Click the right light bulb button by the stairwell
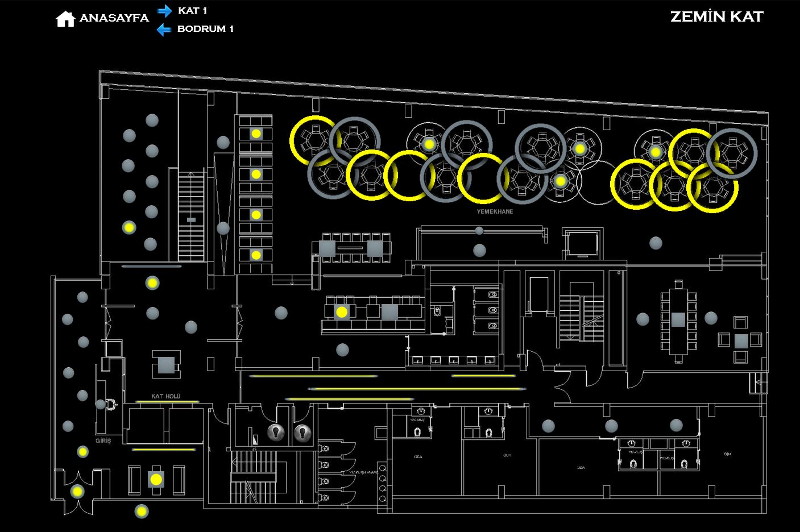 click(302, 433)
